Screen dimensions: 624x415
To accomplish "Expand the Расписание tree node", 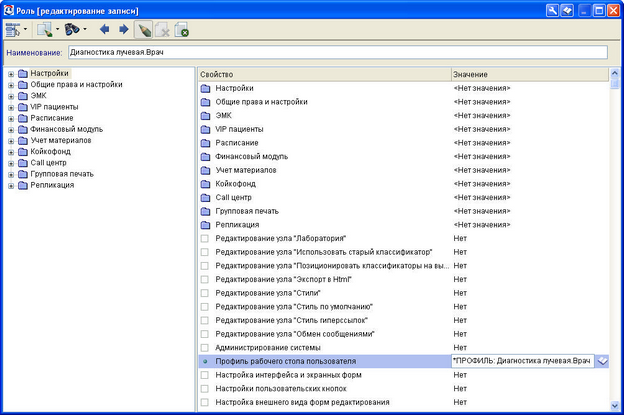I will click(x=11, y=119).
